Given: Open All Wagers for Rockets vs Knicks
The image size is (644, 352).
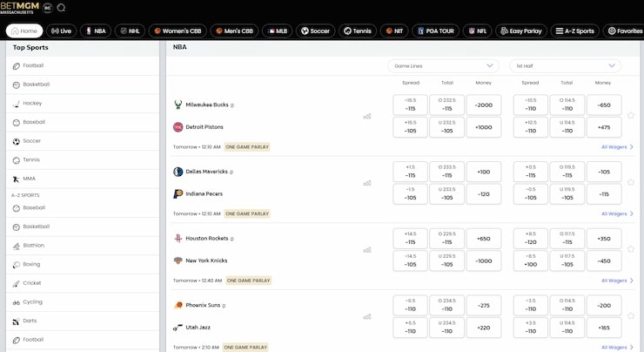Looking at the screenshot, I should [x=617, y=281].
